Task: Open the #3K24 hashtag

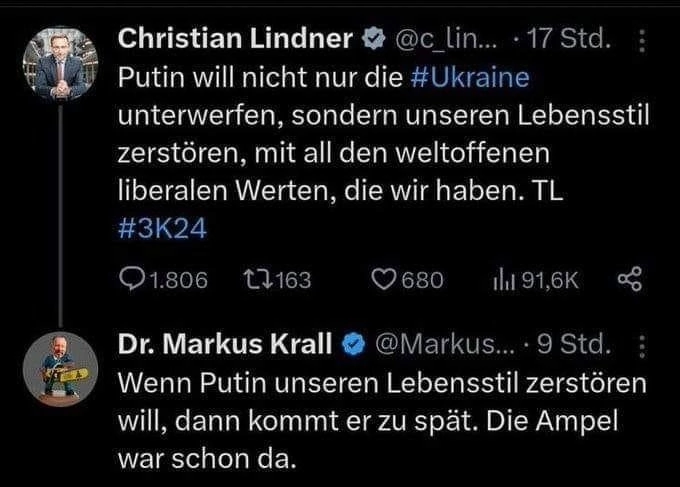Action: [160, 229]
